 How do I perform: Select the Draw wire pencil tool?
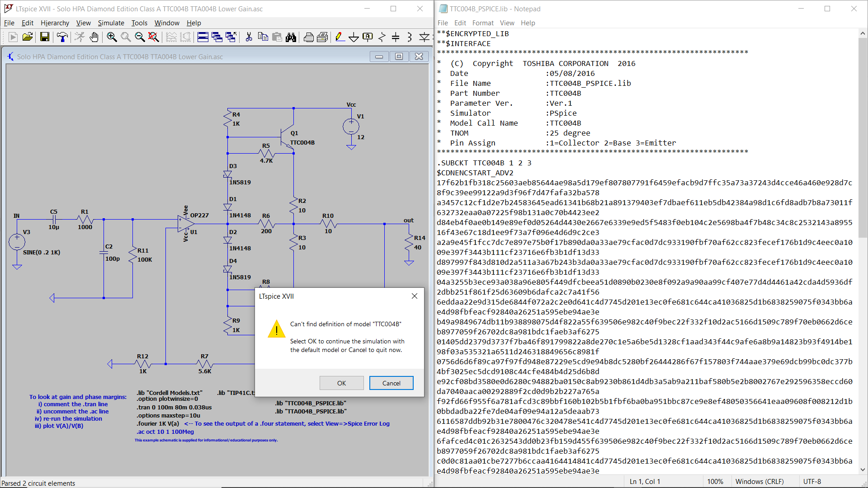tap(340, 37)
